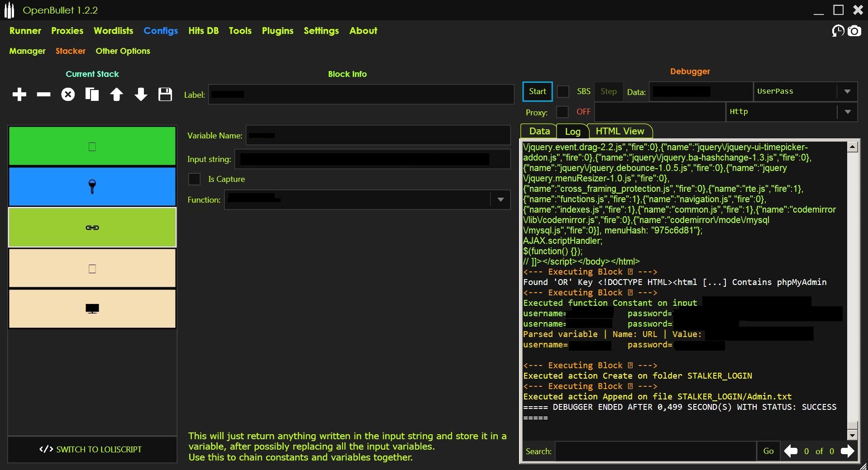Click the Variable Name field

(378, 135)
